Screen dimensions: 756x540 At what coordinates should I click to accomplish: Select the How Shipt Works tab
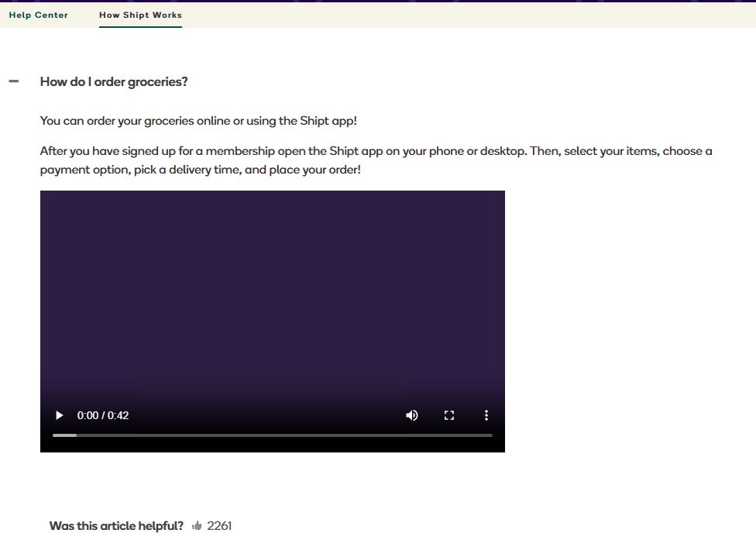(140, 15)
